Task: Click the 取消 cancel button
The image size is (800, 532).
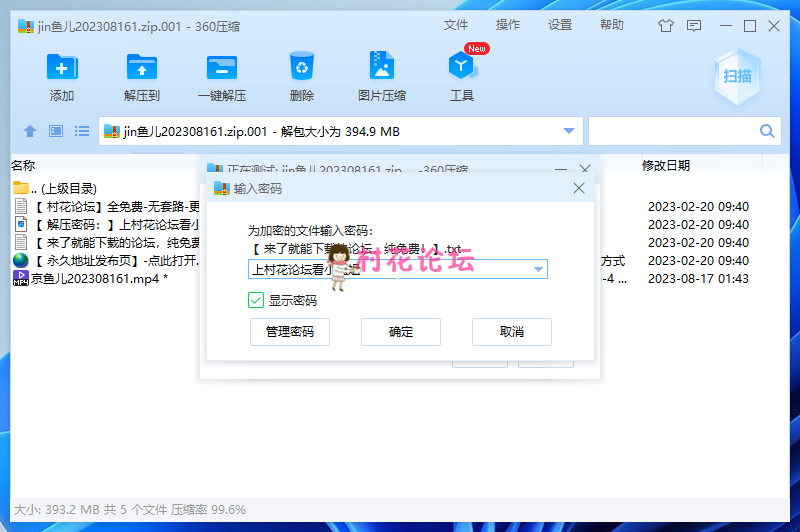Action: [512, 332]
